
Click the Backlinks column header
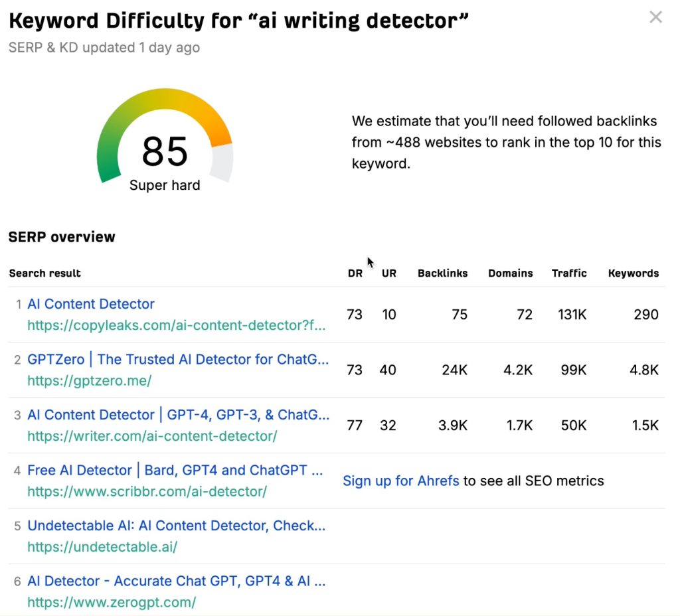click(442, 273)
